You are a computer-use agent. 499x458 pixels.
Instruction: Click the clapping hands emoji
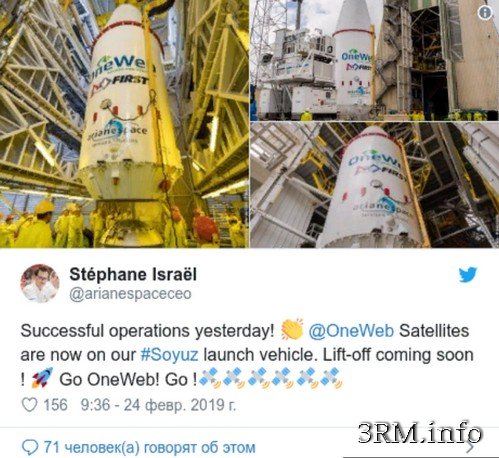point(292,330)
